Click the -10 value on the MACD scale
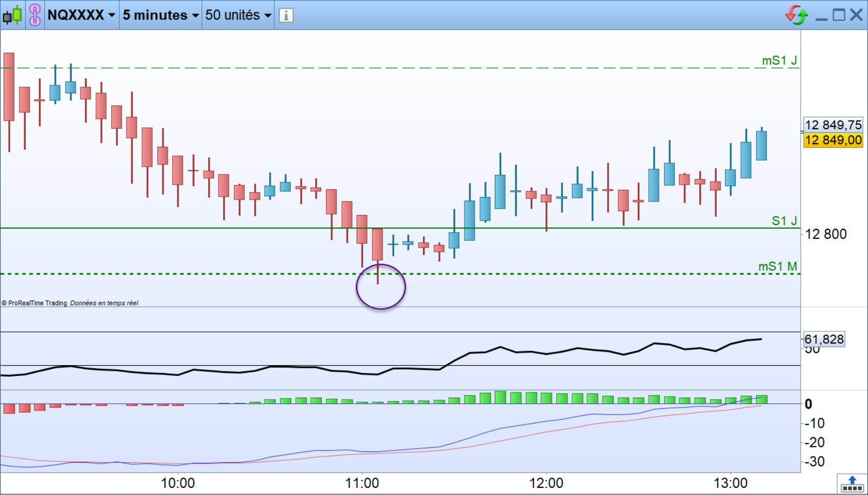The width and height of the screenshot is (868, 495). [x=814, y=423]
